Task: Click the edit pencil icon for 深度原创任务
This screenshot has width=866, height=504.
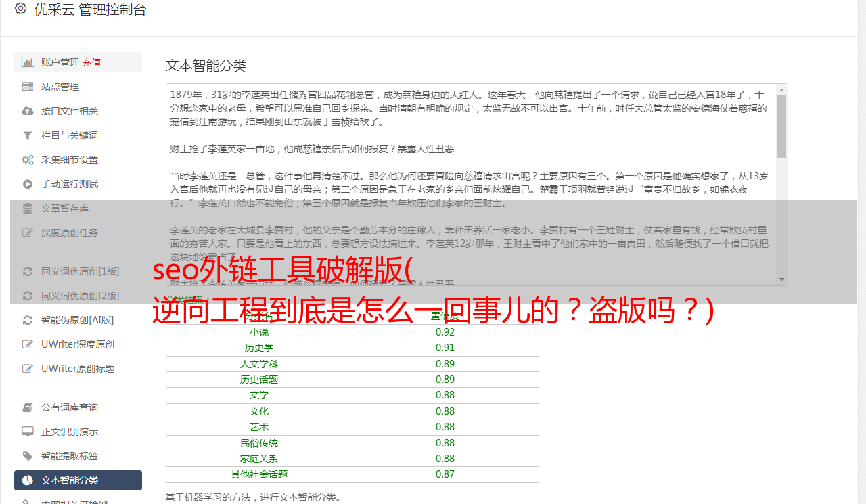Action: click(x=28, y=233)
